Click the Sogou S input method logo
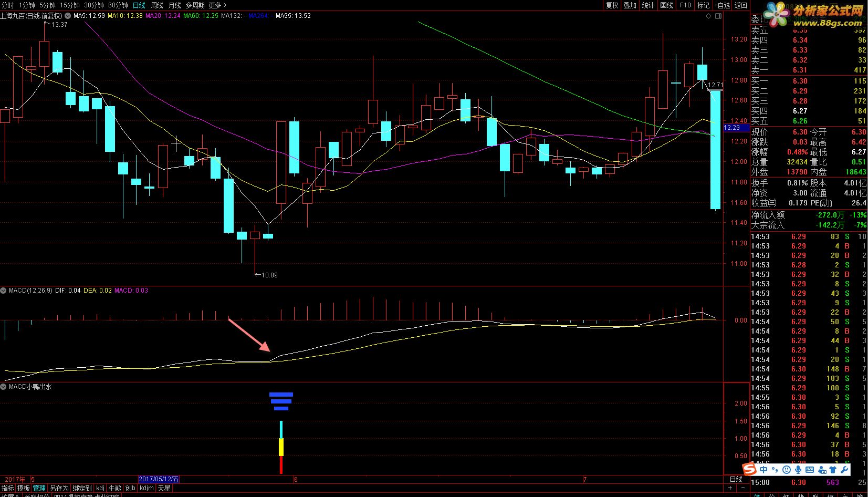 point(749,469)
